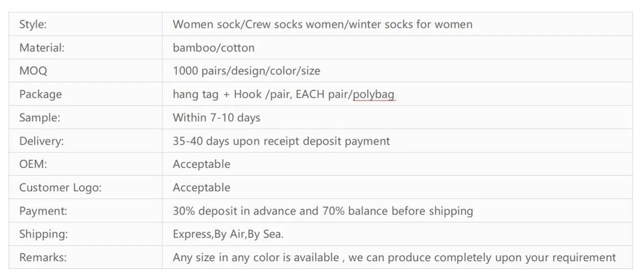Click the 'Sample:' label cell
The width and height of the screenshot is (644, 274).
[85, 117]
